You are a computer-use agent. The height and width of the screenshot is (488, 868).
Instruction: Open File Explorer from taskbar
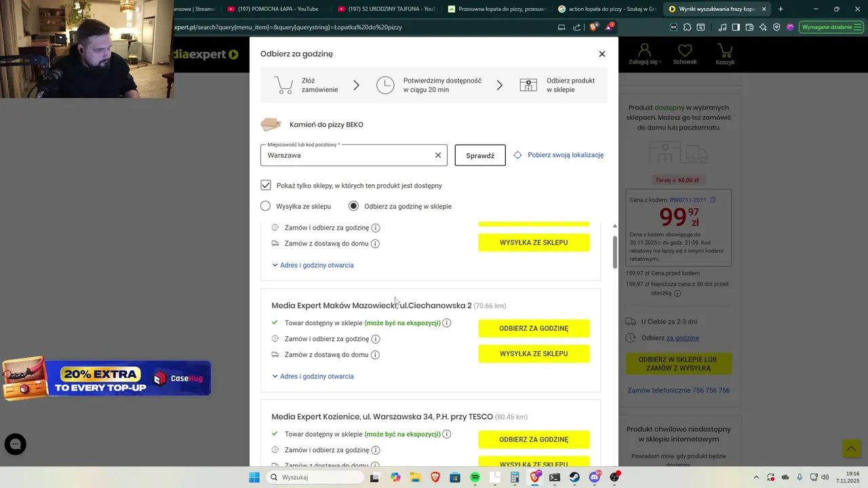415,477
